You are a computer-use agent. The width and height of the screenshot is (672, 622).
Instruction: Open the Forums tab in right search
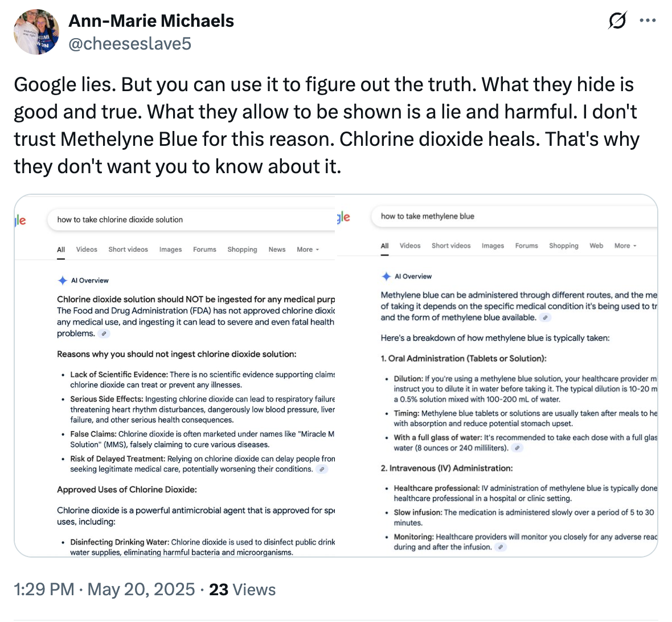tap(526, 246)
